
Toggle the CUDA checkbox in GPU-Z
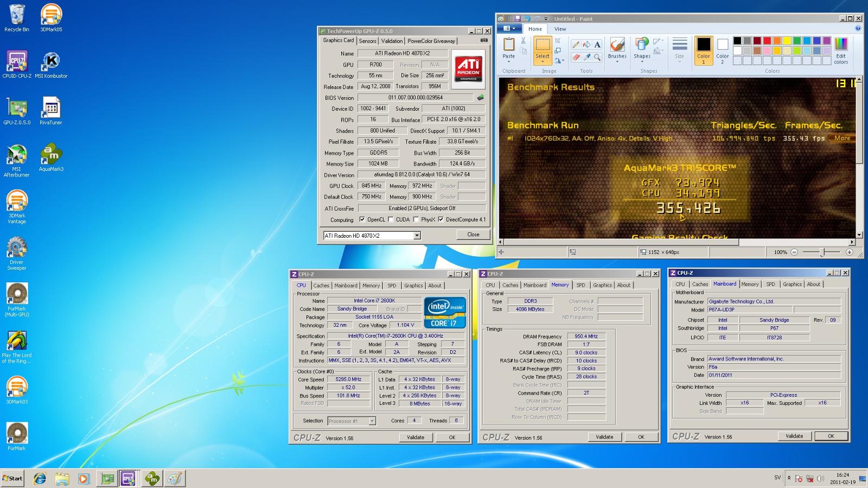(x=391, y=219)
